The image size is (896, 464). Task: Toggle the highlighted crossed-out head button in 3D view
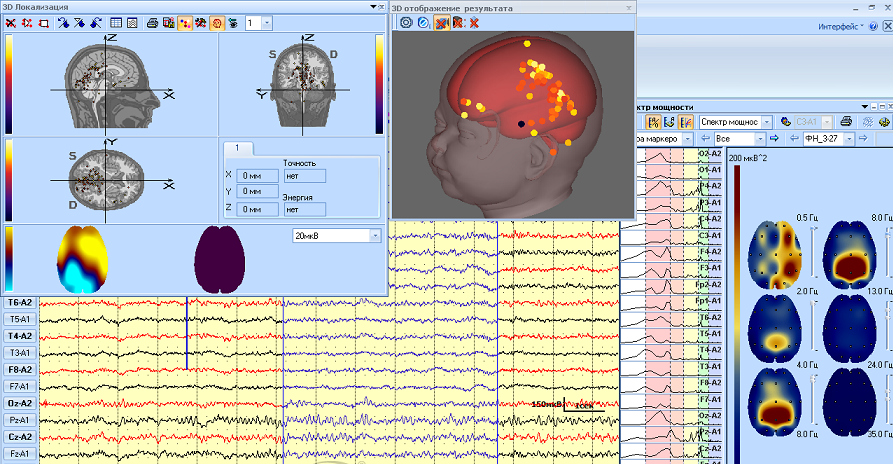click(x=440, y=22)
